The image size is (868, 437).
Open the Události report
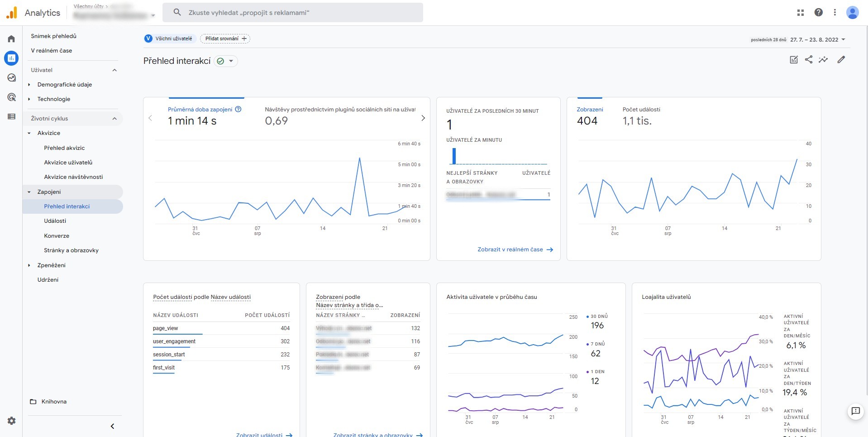(55, 221)
